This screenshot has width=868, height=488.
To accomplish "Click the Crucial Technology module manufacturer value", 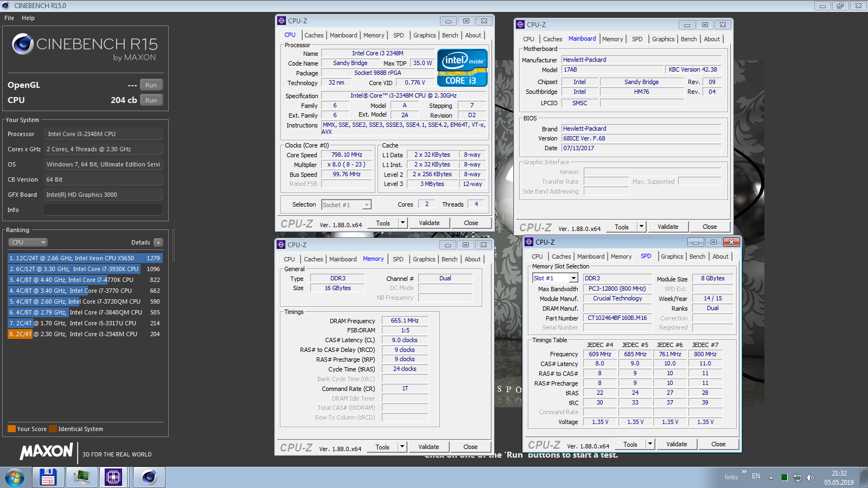I will point(617,299).
